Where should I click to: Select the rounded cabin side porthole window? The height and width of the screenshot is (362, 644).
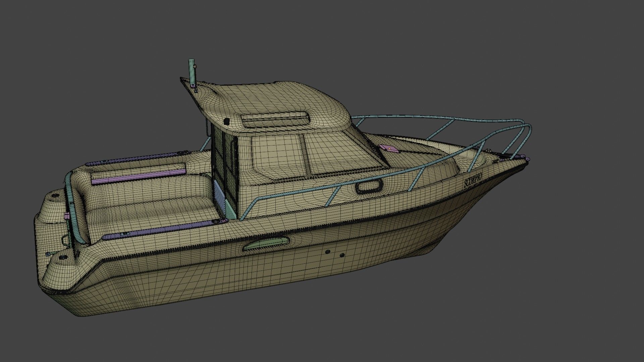tap(369, 186)
